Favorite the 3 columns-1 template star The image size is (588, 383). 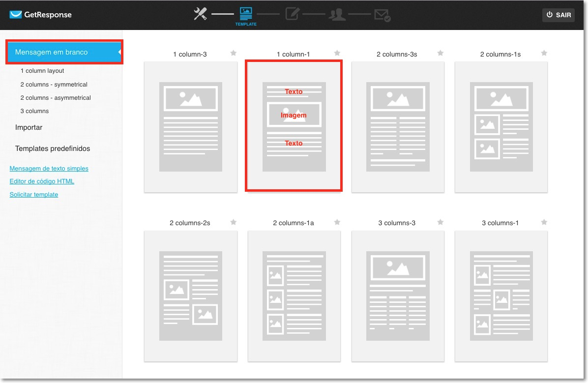pos(544,222)
